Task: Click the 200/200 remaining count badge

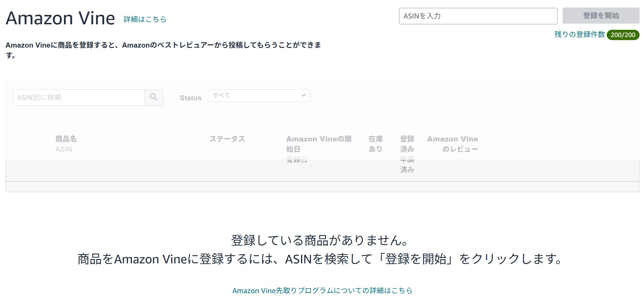Action: [x=623, y=35]
